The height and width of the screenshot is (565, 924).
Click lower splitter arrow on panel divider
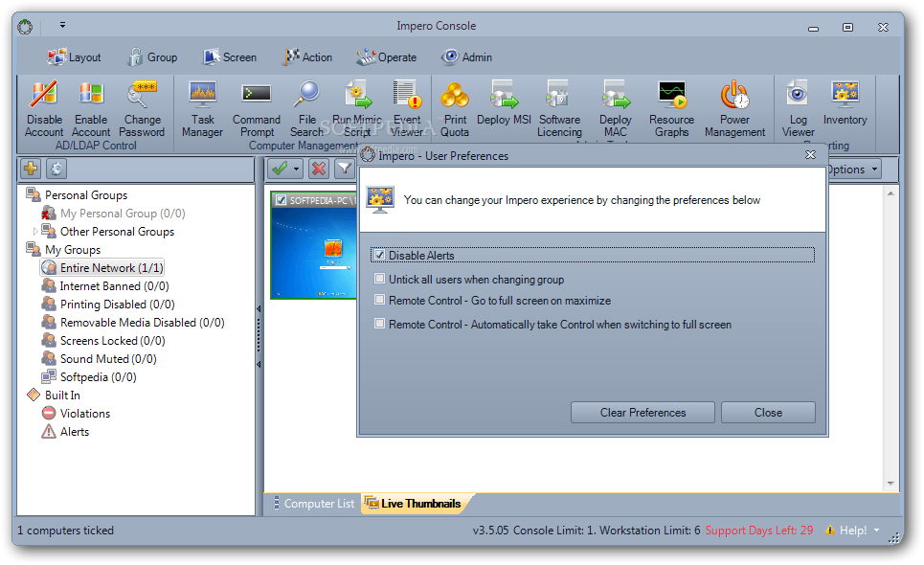259,365
